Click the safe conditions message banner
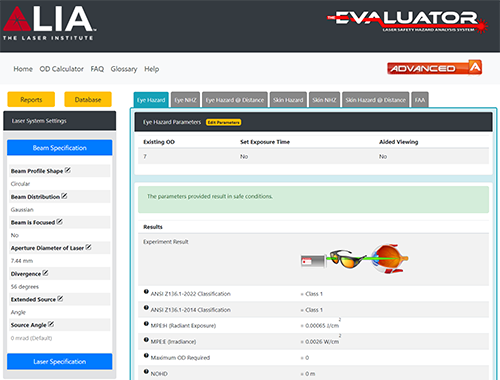500x380 pixels. coord(313,200)
